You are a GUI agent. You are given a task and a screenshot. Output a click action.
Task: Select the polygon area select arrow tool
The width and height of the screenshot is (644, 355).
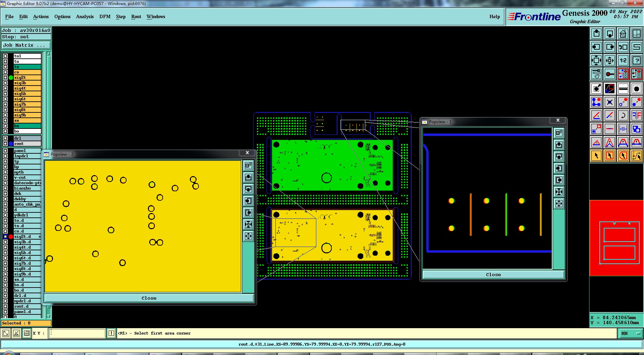623,156
